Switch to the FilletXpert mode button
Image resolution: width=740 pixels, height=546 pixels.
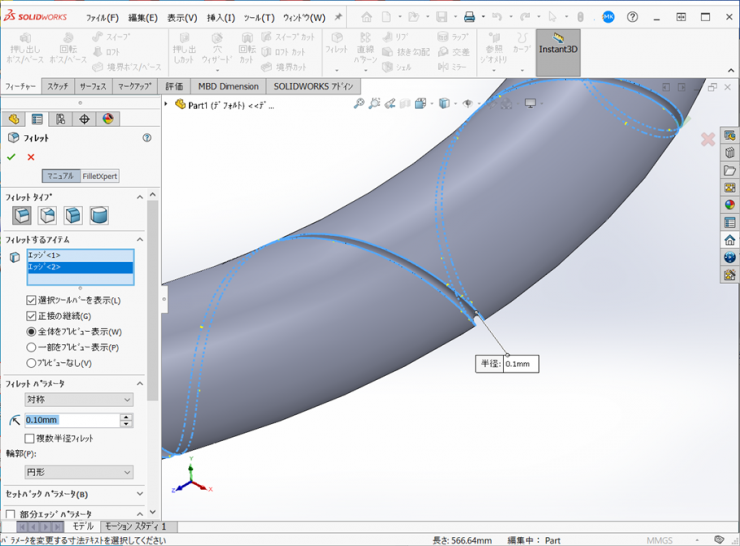click(99, 176)
